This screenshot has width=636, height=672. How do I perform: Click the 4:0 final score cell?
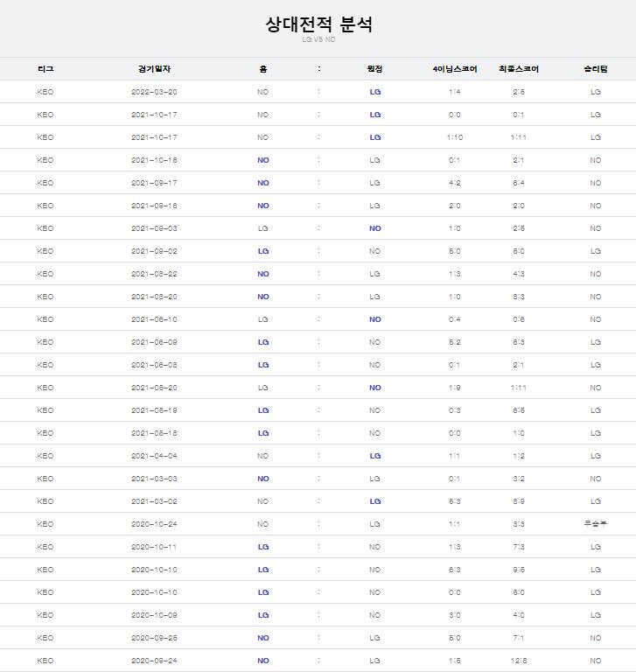519,614
